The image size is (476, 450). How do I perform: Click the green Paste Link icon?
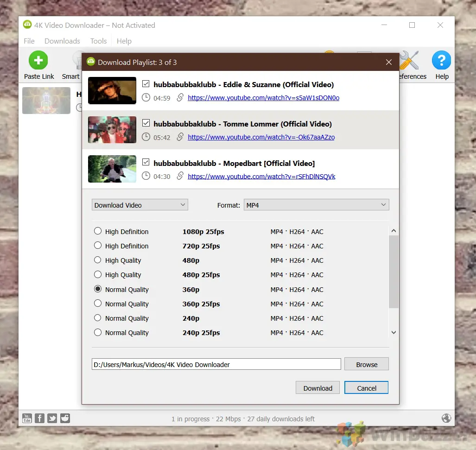pyautogui.click(x=38, y=61)
